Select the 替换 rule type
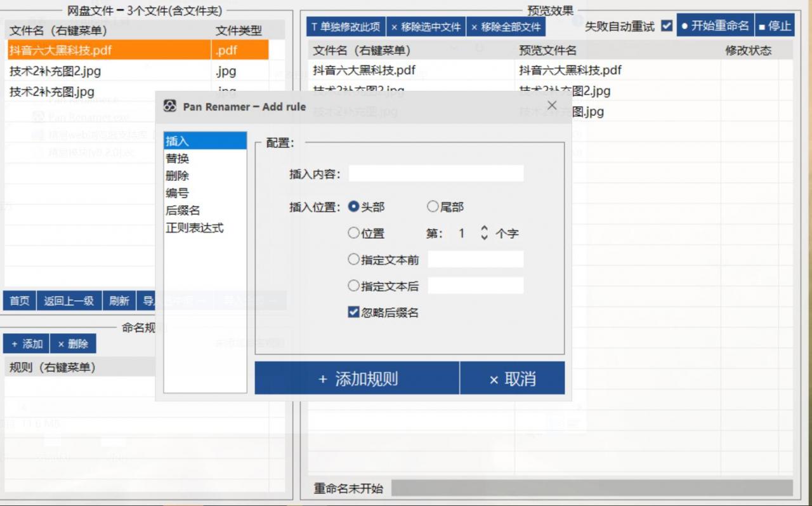This screenshot has height=506, width=812. point(205,158)
